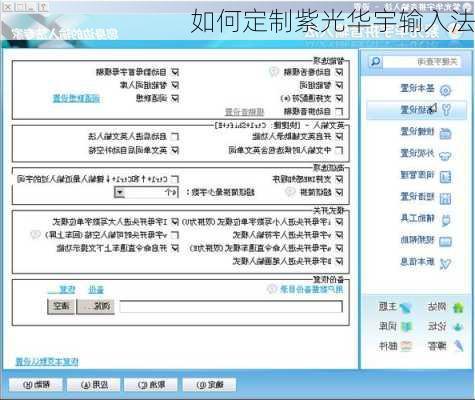The image size is (475, 400).
Task: Toggle i字母开头进入小写数字单位模式 checkbox
Action: click(x=339, y=222)
